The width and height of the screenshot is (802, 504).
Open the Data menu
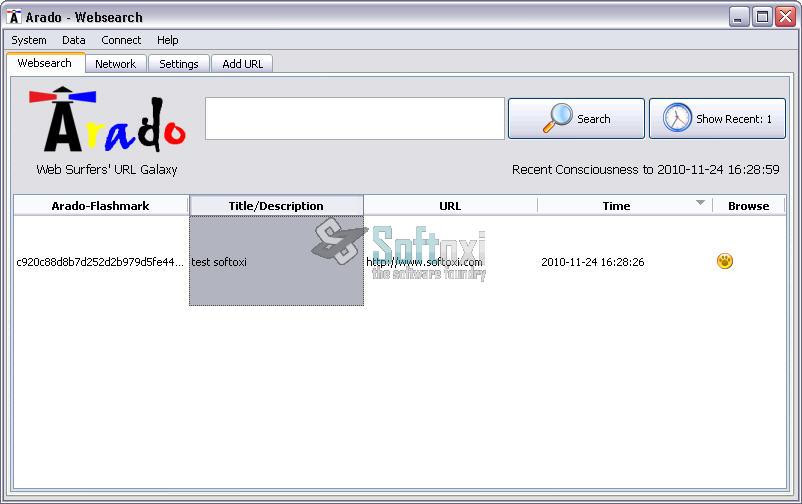click(x=74, y=40)
